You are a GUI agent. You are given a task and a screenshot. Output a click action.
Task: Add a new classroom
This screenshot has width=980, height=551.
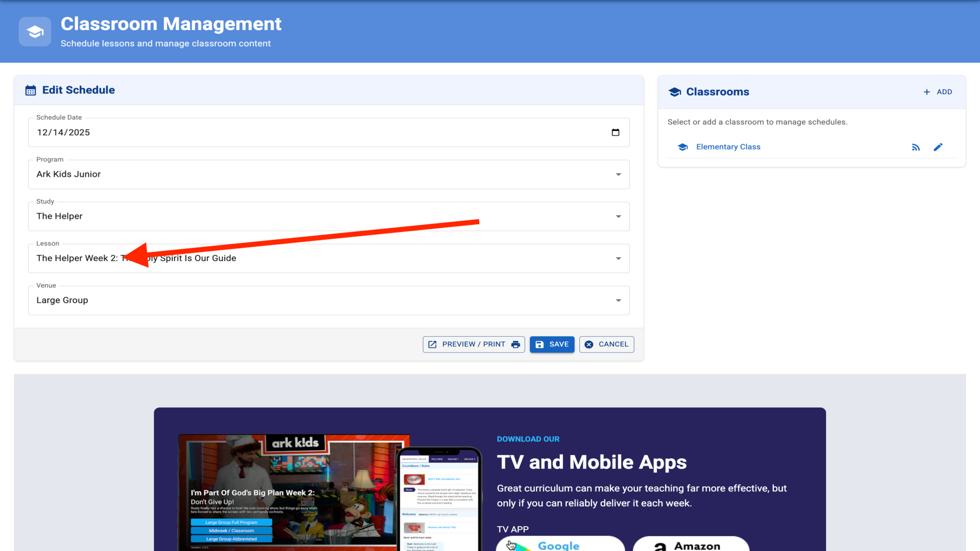click(938, 92)
